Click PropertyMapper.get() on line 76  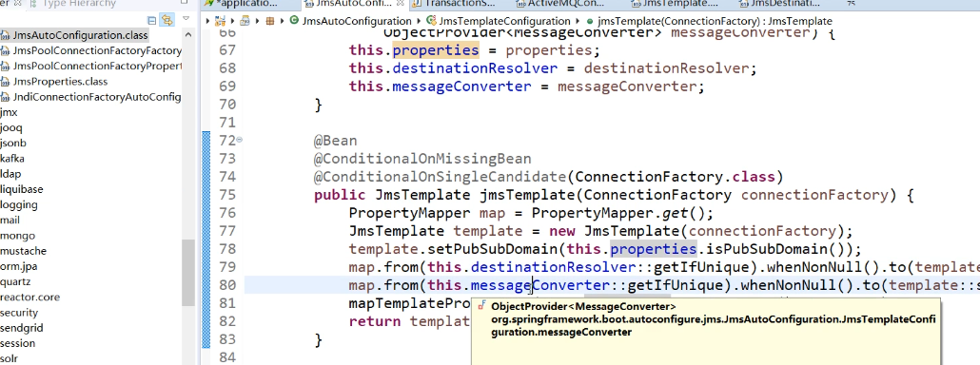[x=622, y=213]
